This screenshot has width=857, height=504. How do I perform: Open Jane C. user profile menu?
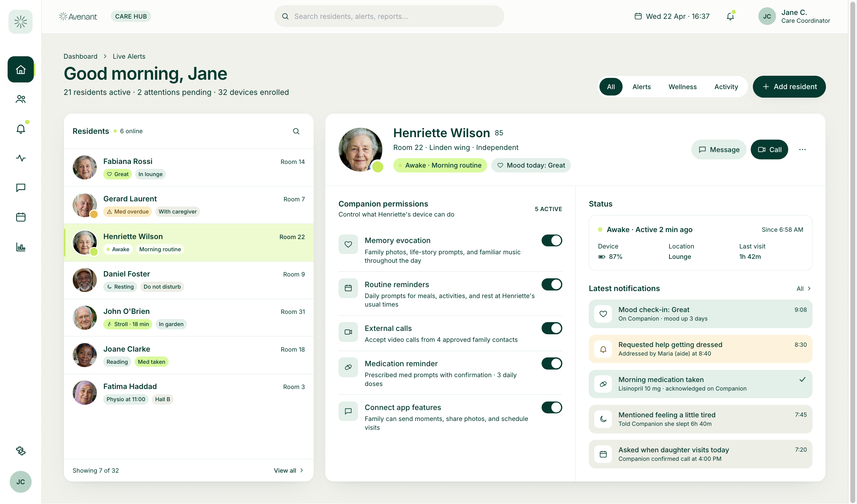[x=794, y=16]
